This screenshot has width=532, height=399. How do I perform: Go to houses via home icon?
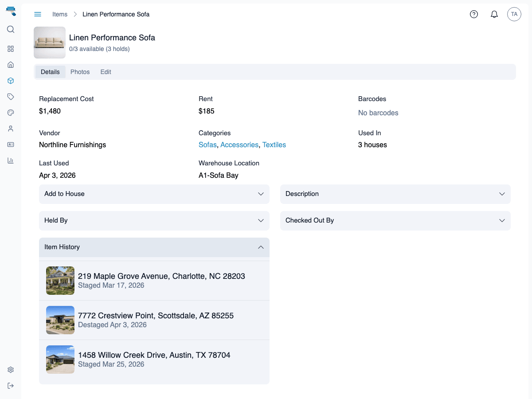[x=11, y=65]
